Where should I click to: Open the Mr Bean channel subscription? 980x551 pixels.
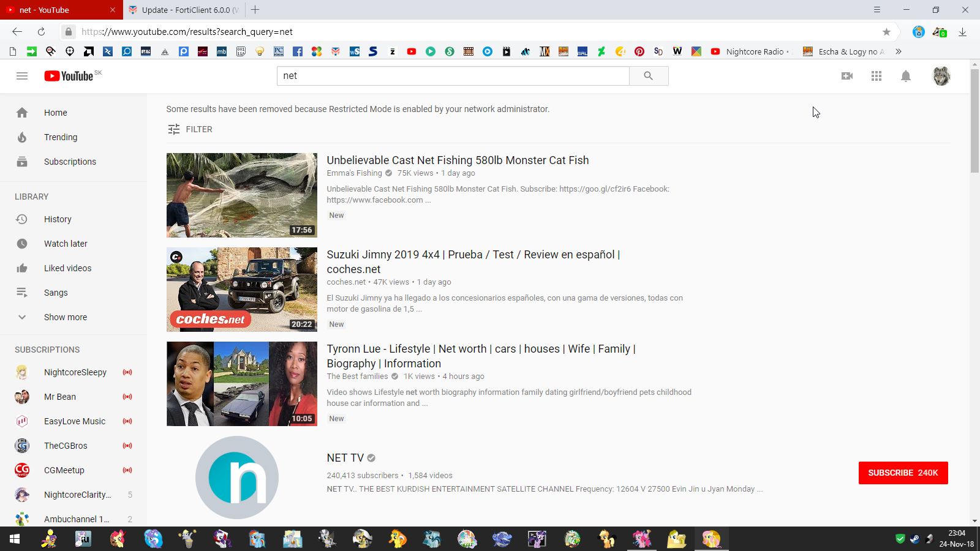[73, 397]
